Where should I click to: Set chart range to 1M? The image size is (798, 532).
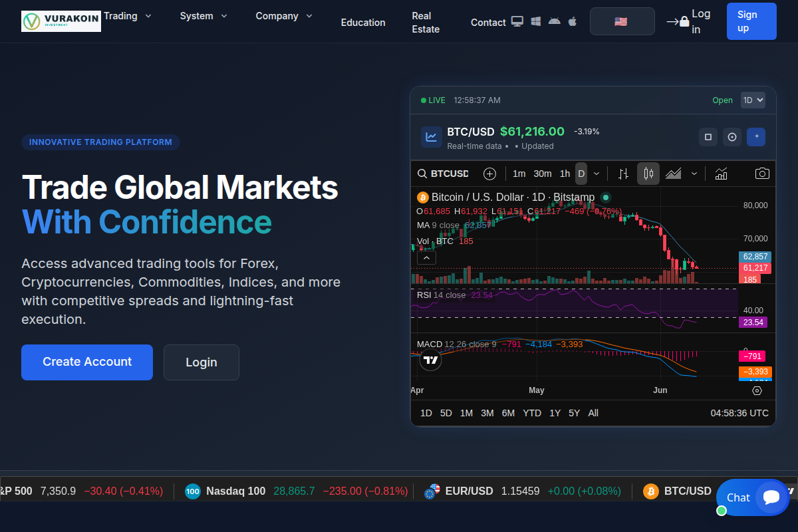click(467, 413)
